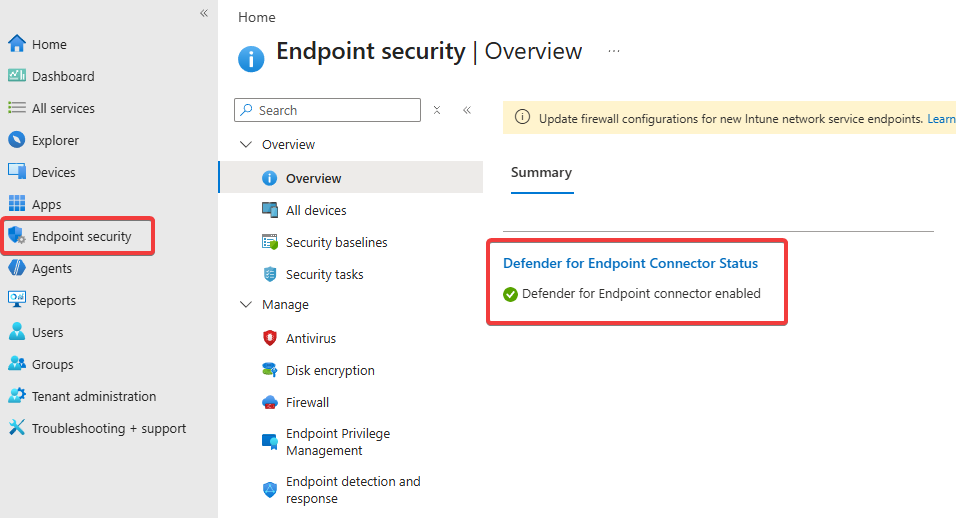Screen dimensions: 956x518
Task: Open Defender for Endpoint Connector Status link
Action: [x=630, y=263]
